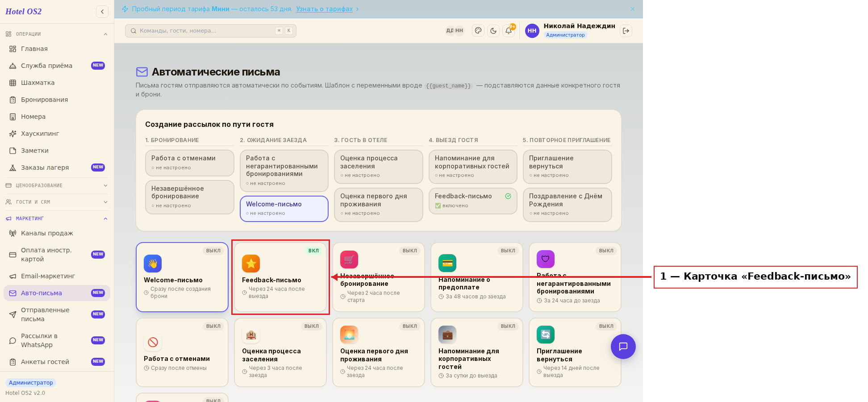This screenshot has height=402, width=868.
Task: Close the trial period banner
Action: tap(633, 9)
